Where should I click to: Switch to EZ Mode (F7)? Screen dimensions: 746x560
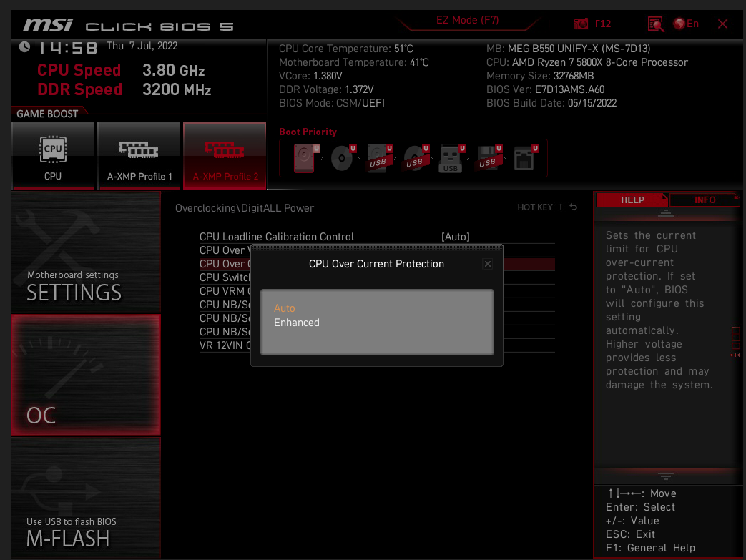467,21
